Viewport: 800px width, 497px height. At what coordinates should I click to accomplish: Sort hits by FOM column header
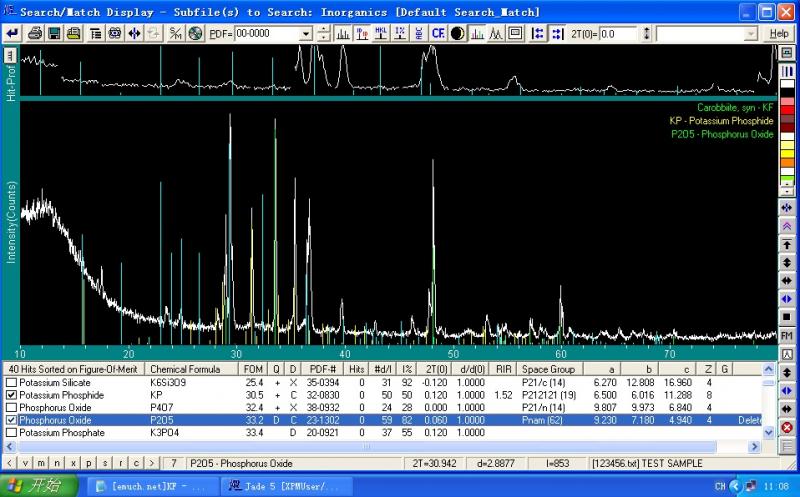click(x=254, y=369)
